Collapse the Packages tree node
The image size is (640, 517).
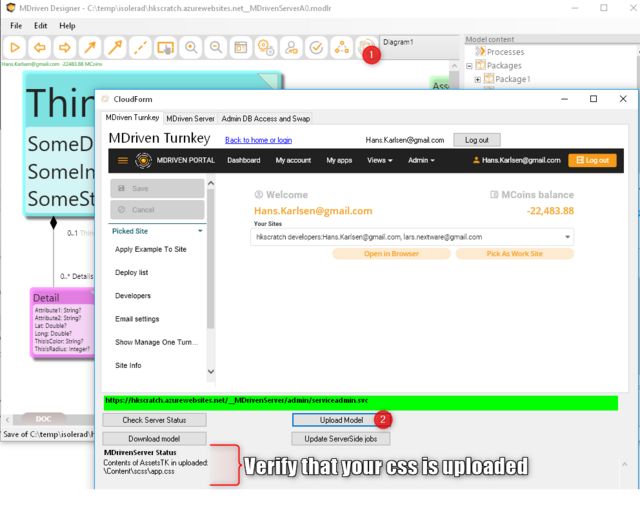click(x=469, y=66)
